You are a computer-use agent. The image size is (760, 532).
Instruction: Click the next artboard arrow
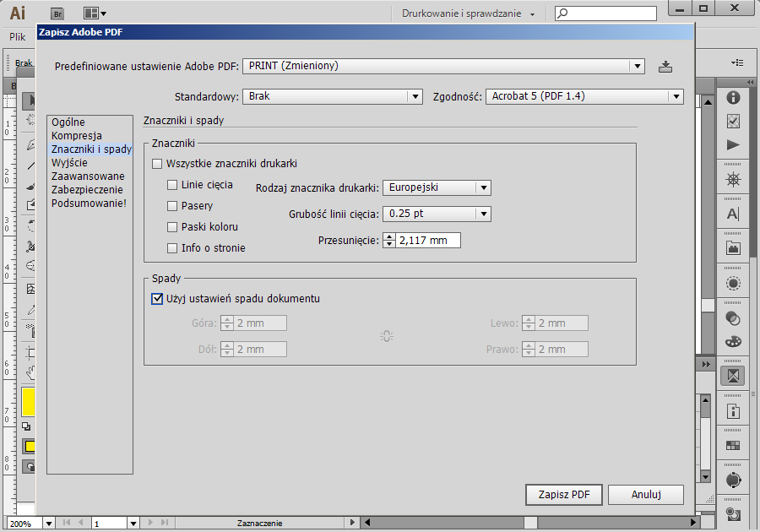click(x=150, y=523)
